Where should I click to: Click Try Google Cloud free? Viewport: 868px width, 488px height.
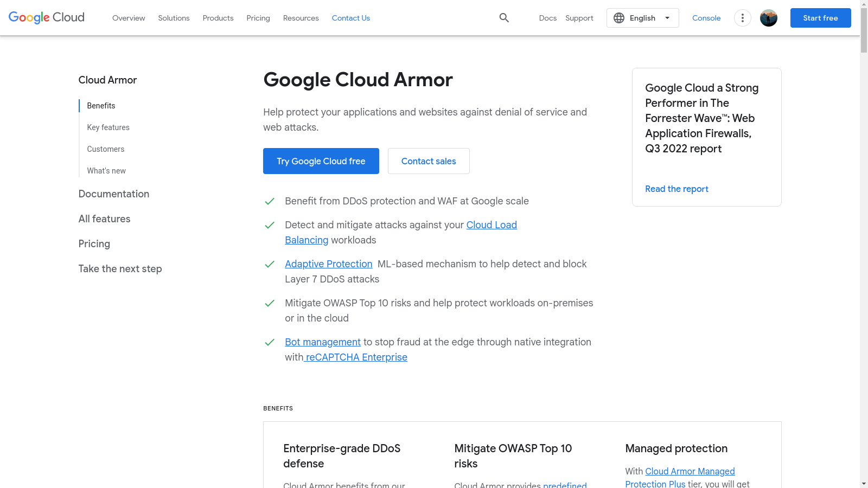click(x=321, y=161)
